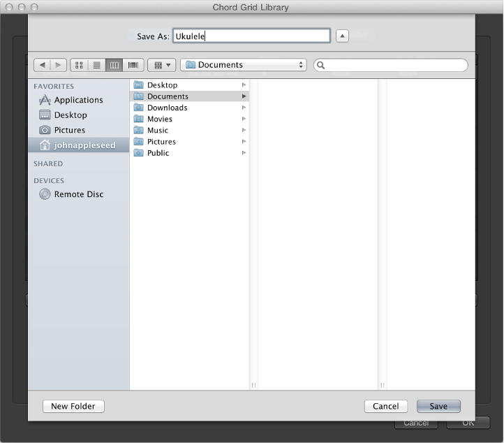Go back with the left navigation arrow
This screenshot has width=504, height=443.
click(x=42, y=65)
